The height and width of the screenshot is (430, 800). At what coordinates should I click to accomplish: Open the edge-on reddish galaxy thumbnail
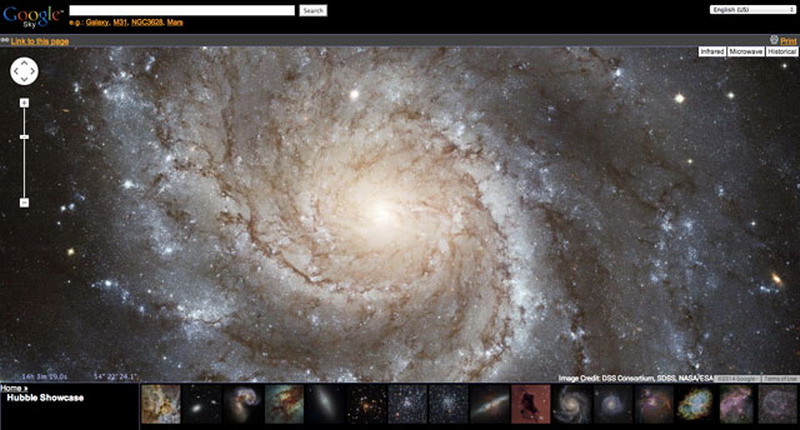tap(490, 404)
